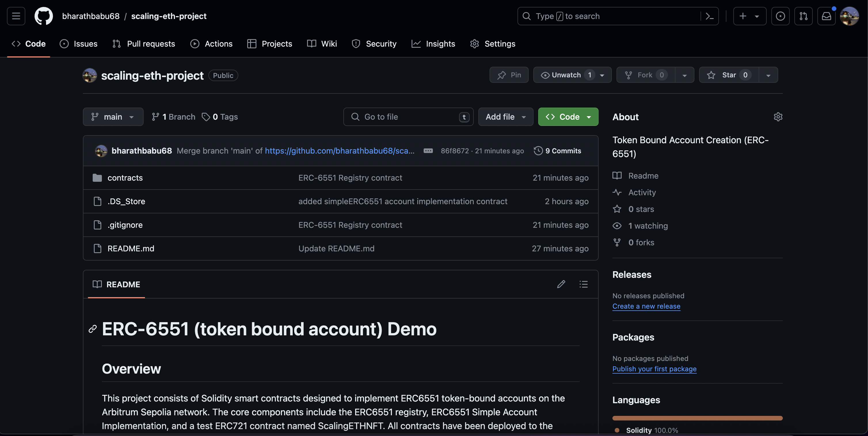This screenshot has height=436, width=868.
Task: Select the README tab in file viewer
Action: 116,284
